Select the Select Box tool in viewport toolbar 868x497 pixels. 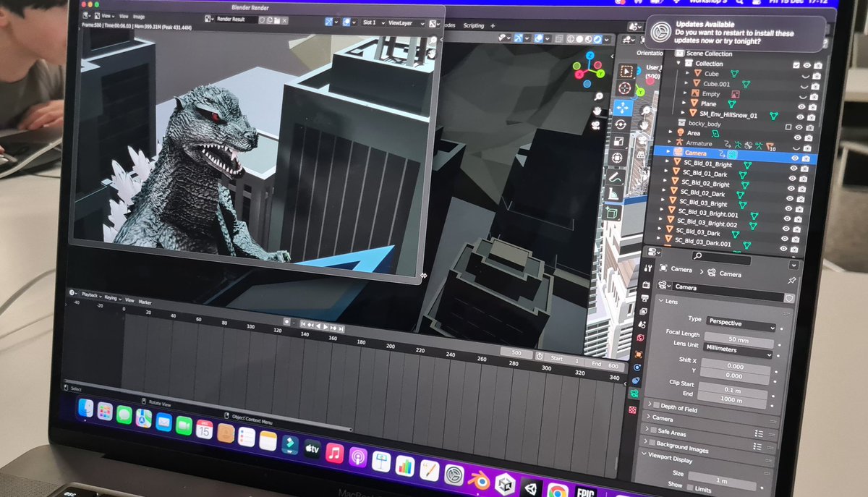click(626, 71)
